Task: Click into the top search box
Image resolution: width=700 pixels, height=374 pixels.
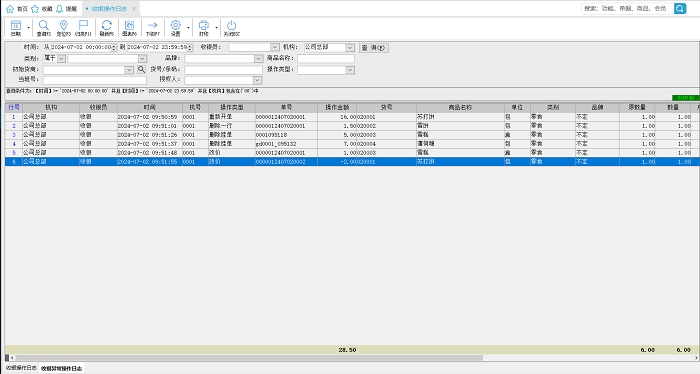Action: [x=627, y=8]
